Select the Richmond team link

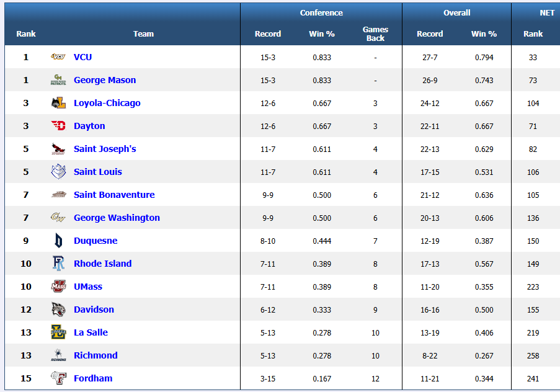pos(96,355)
